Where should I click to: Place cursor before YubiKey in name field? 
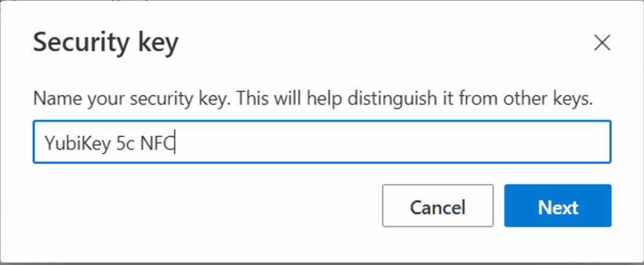pyautogui.click(x=45, y=143)
